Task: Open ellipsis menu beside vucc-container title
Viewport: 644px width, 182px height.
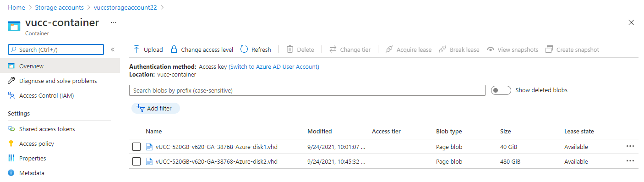Action: click(114, 22)
